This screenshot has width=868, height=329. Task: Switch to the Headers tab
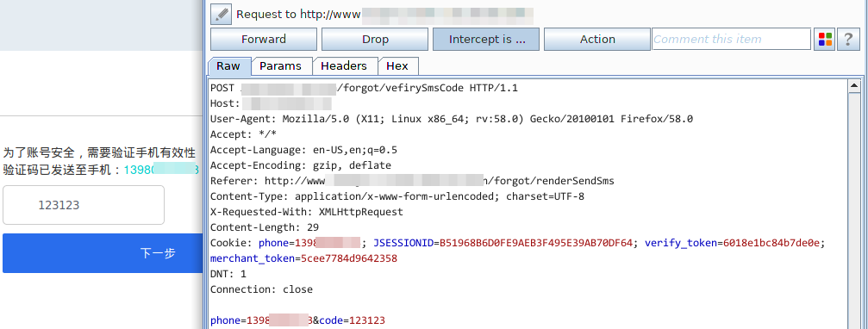coord(344,65)
